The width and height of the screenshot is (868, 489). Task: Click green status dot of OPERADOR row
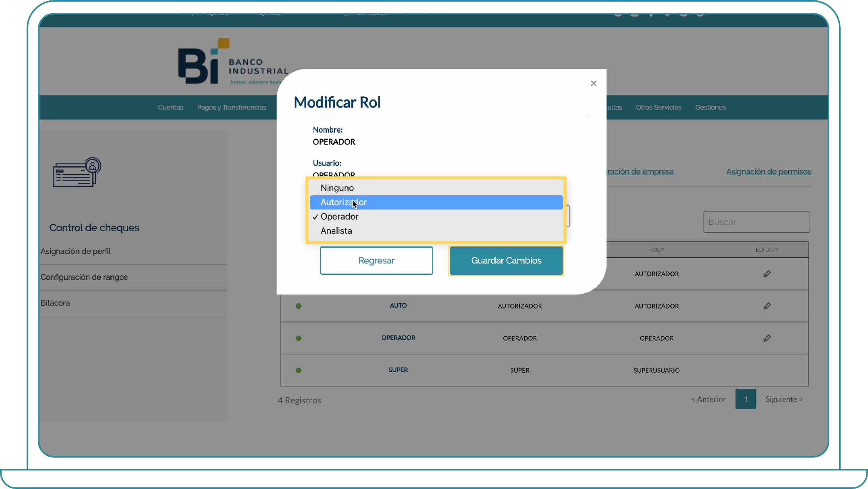299,338
